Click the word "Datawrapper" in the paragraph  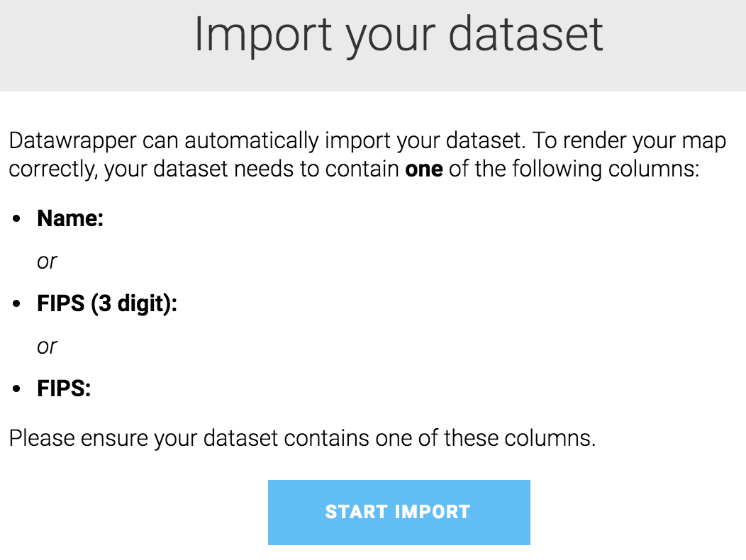[73, 140]
